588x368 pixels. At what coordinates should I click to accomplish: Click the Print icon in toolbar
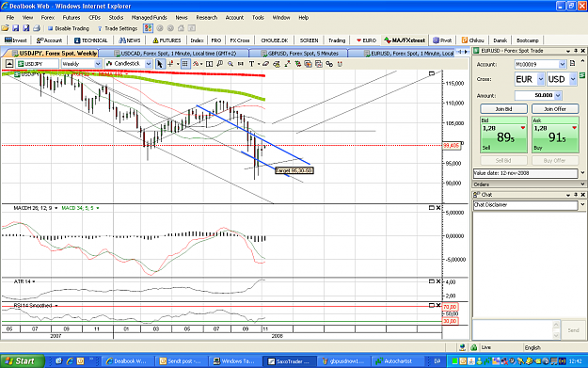point(37,28)
